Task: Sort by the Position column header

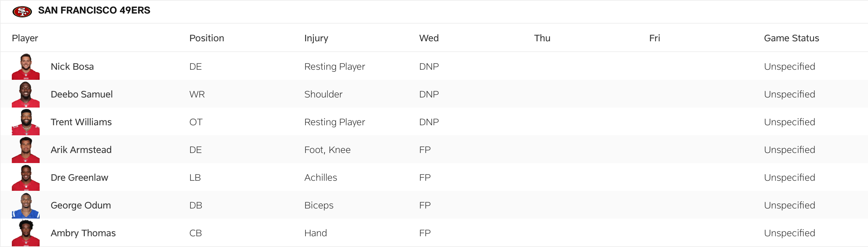Action: point(207,38)
